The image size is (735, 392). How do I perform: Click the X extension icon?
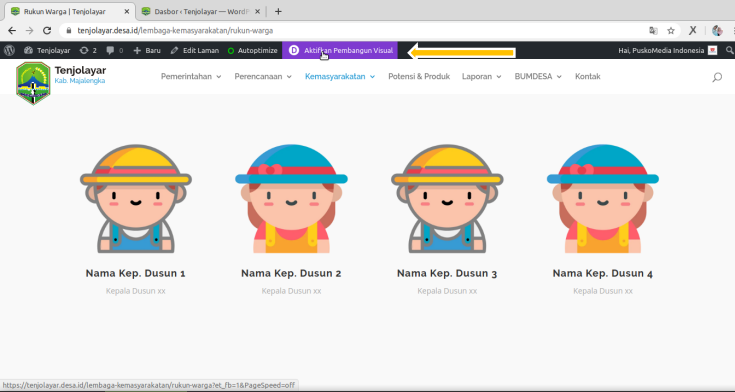point(692,30)
